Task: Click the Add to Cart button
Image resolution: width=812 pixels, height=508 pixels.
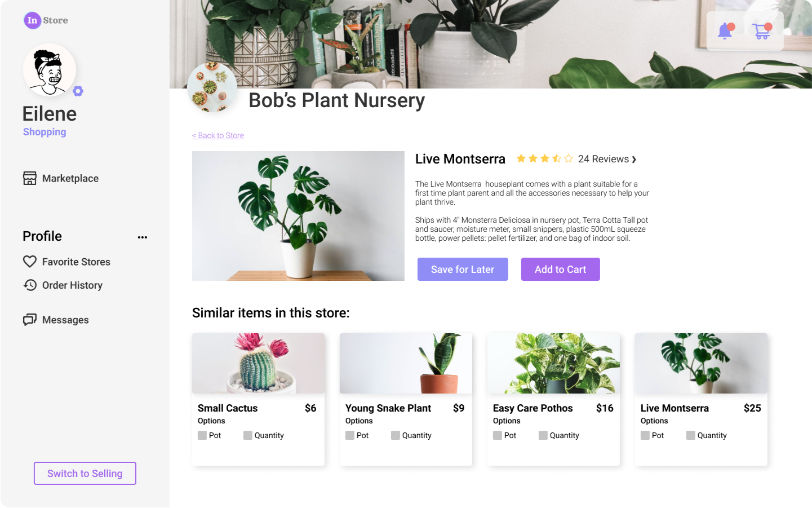Action: coord(561,270)
